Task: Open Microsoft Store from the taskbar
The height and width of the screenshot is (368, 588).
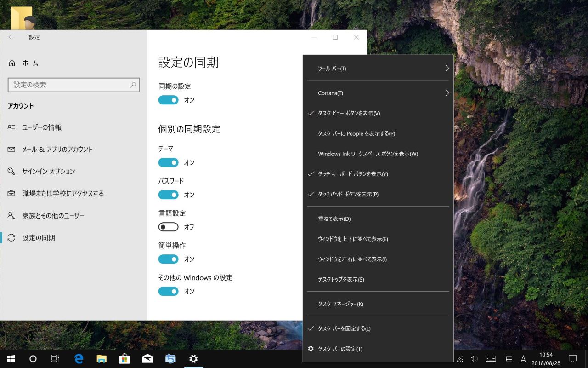Action: tap(124, 359)
